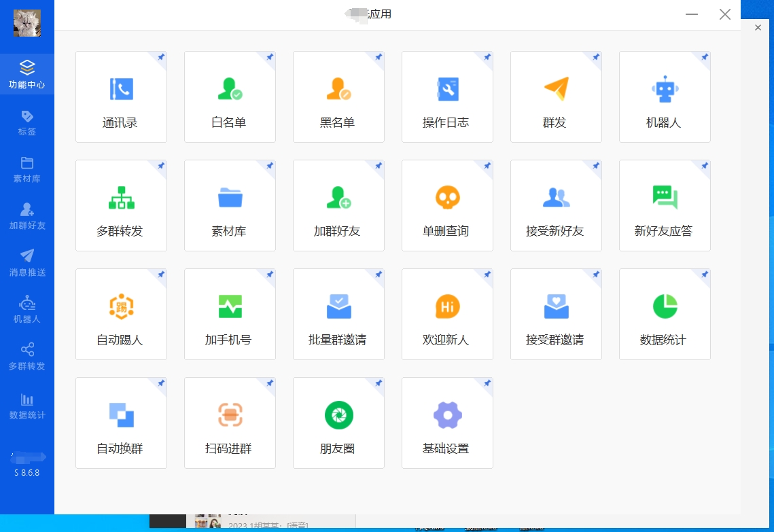Image resolution: width=774 pixels, height=532 pixels.
Task: Open the 加手机号 tile
Action: click(230, 314)
